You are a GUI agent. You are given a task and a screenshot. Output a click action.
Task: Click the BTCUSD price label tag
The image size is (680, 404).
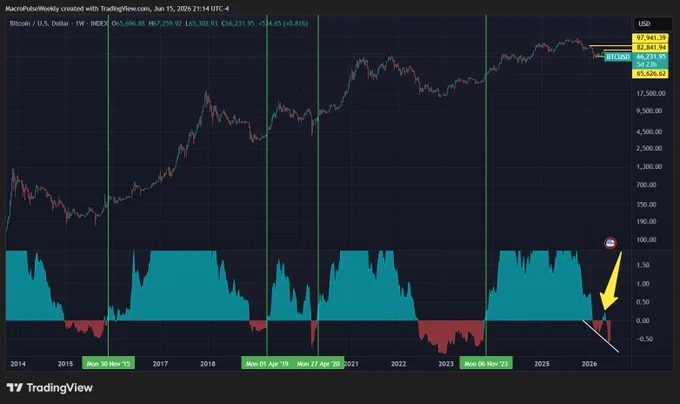point(618,57)
